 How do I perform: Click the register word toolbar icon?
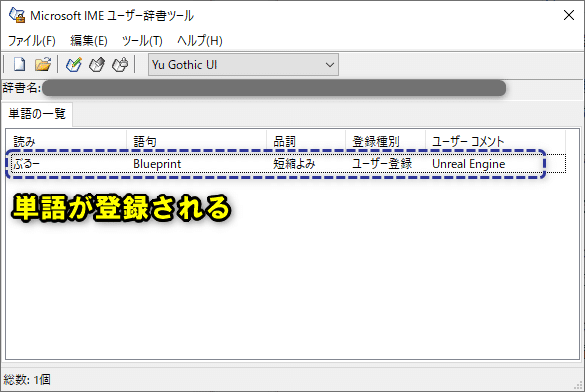coord(74,65)
